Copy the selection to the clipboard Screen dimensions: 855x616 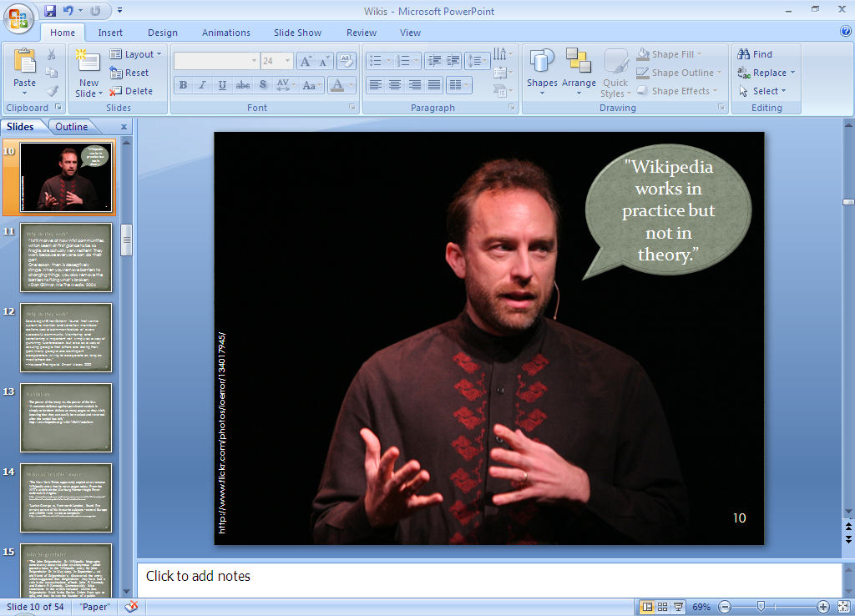coord(51,73)
